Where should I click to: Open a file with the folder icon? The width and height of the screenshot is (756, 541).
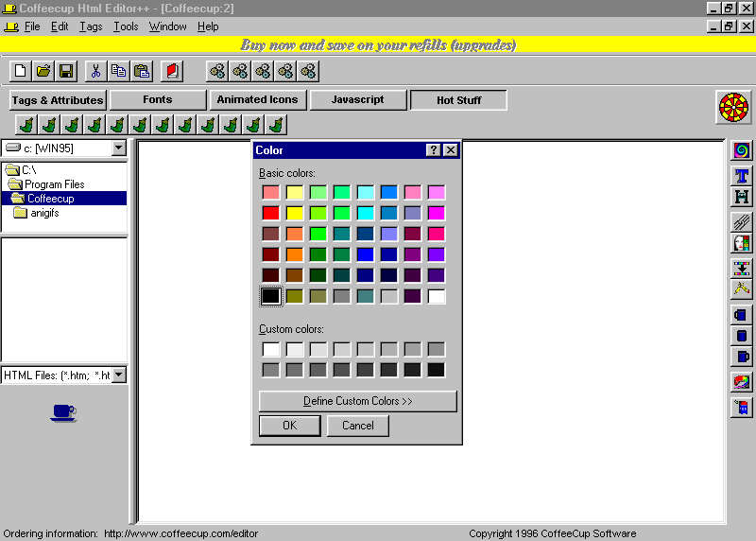(43, 72)
